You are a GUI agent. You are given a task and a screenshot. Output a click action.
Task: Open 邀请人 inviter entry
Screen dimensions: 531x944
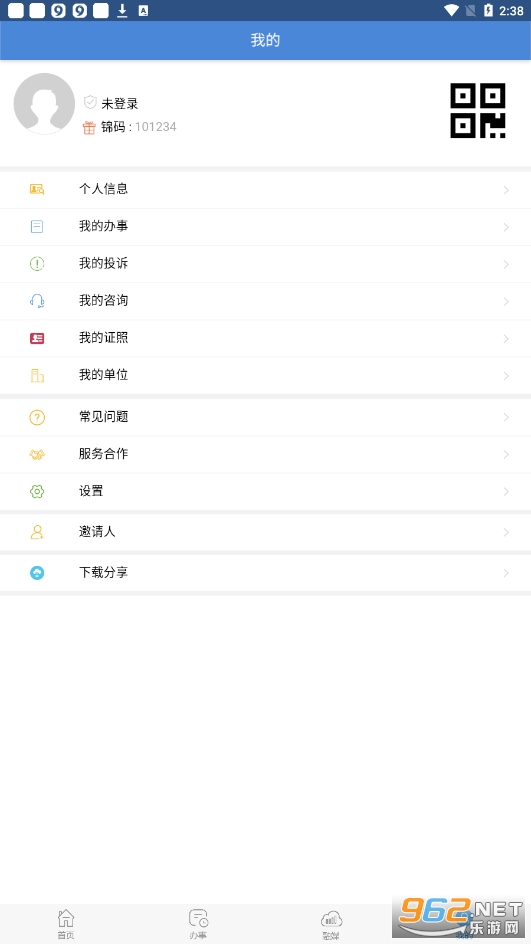pyautogui.click(x=266, y=532)
